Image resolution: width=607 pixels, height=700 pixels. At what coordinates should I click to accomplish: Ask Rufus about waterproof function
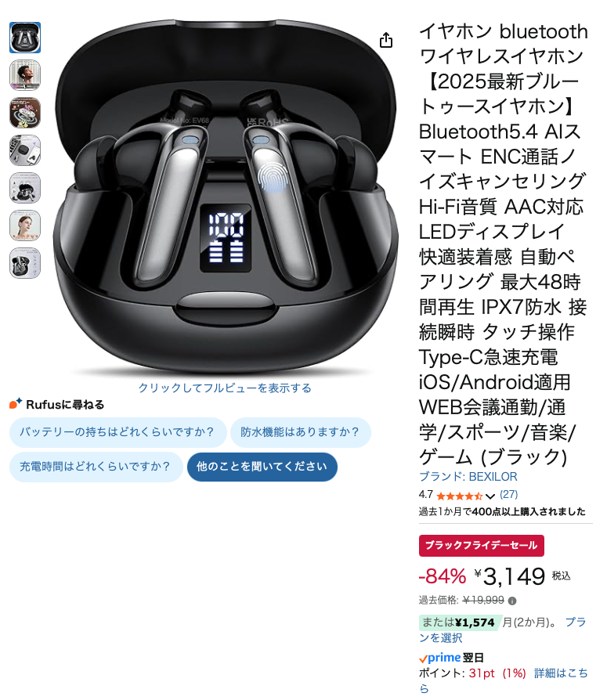(301, 432)
